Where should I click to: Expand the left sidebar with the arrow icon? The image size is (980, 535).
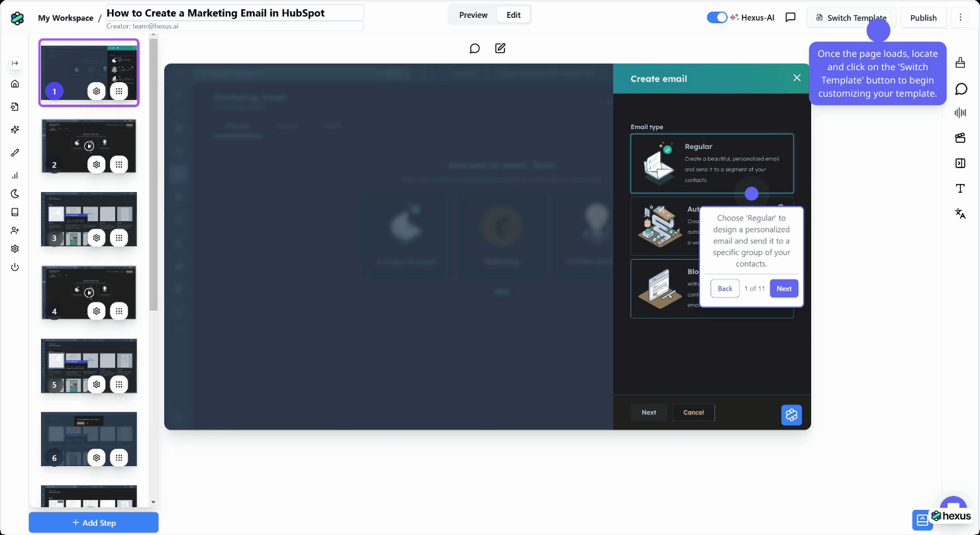click(15, 63)
